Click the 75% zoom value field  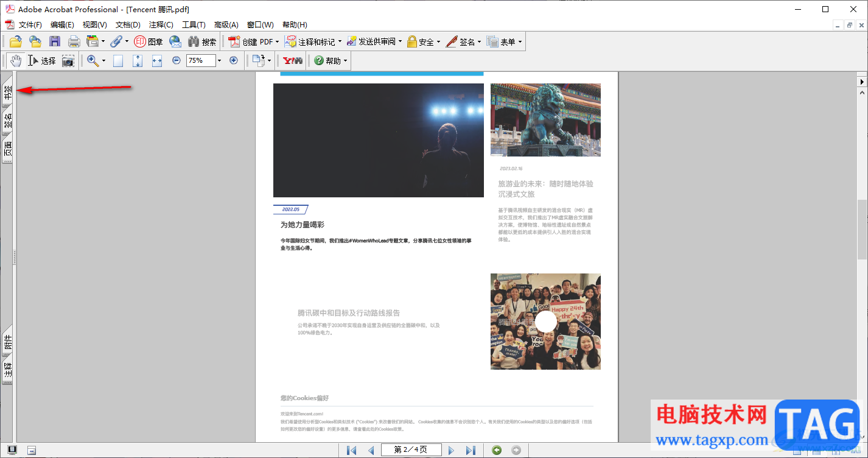point(201,60)
